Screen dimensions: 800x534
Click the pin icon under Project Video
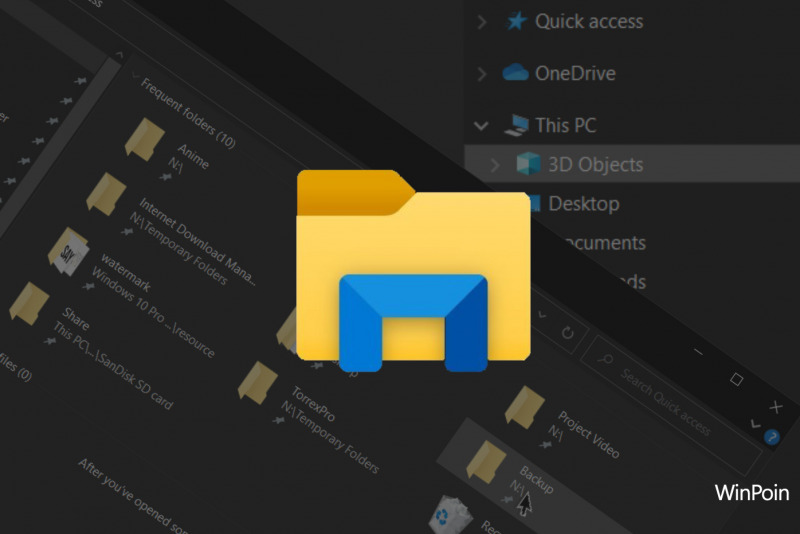click(x=545, y=445)
